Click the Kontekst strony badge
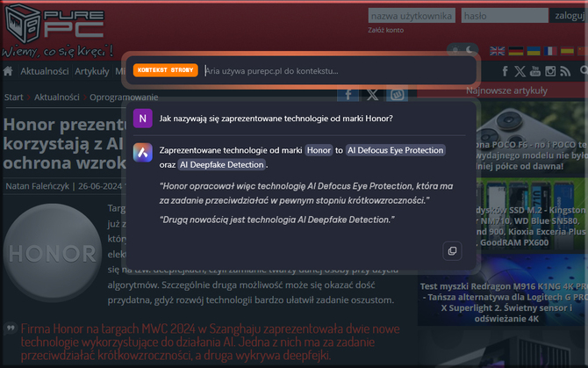The width and height of the screenshot is (588, 368). click(165, 70)
